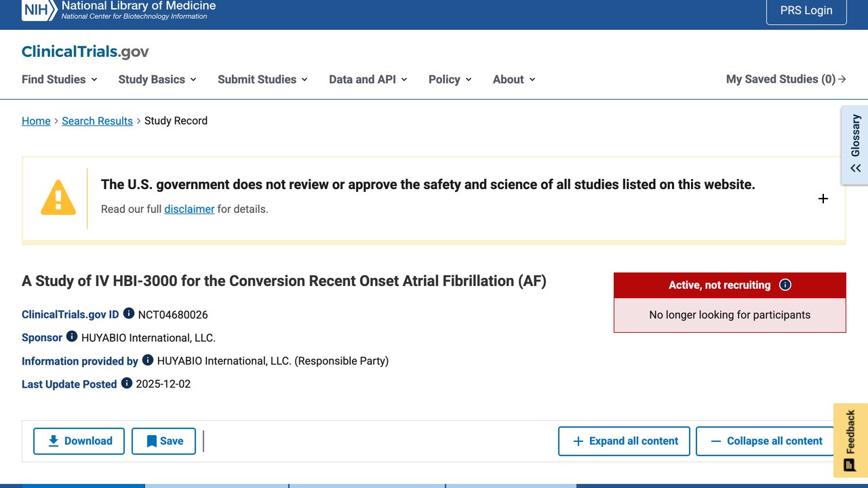Open the Study Basics dropdown menu

(157, 79)
